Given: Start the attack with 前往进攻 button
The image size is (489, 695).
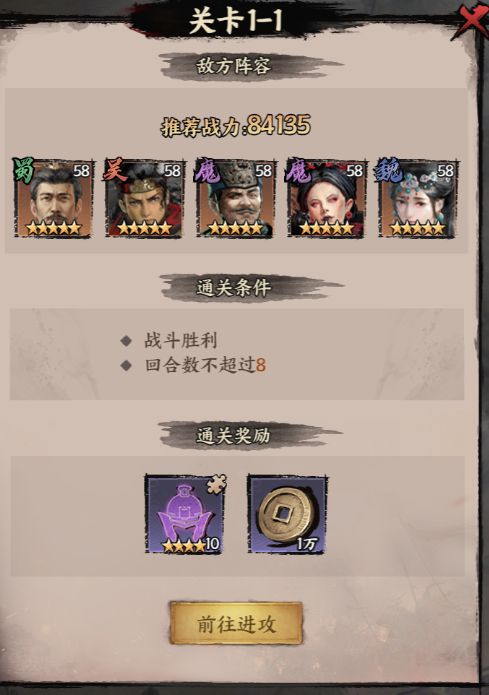Looking at the screenshot, I should click(236, 623).
